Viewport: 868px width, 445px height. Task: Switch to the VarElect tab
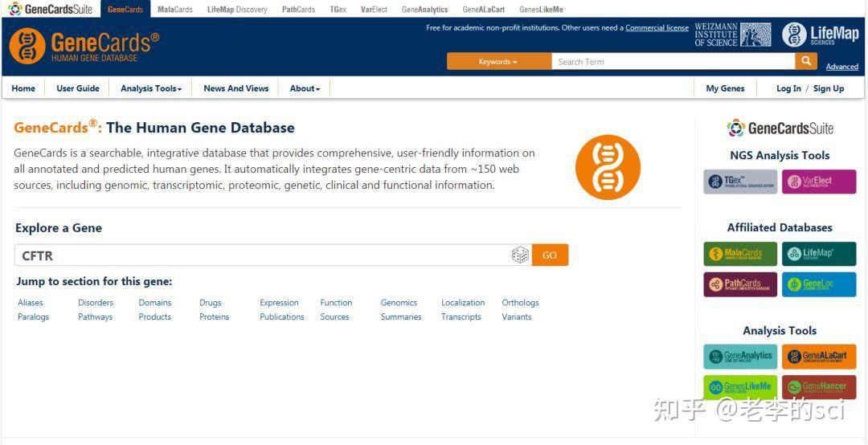(x=374, y=10)
